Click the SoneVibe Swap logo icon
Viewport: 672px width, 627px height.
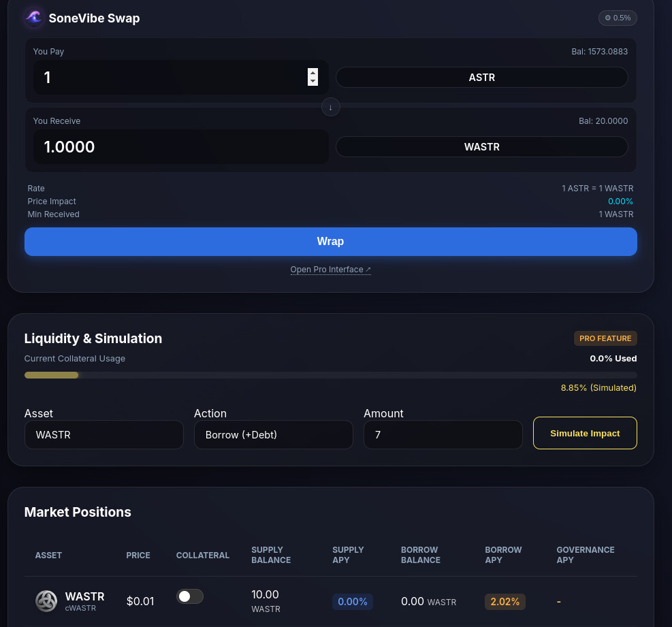click(x=34, y=18)
